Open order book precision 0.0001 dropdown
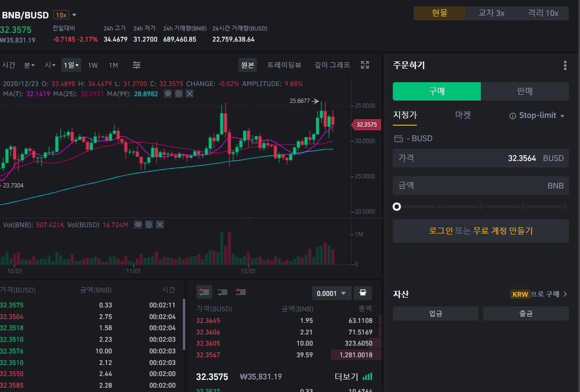Screen dimensions: 580x392 tap(331, 293)
